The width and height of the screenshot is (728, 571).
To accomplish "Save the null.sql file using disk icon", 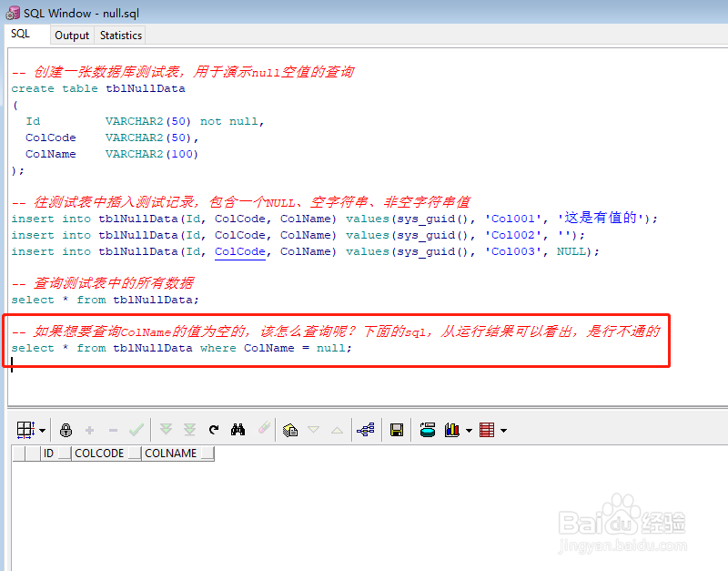I will 396,430.
